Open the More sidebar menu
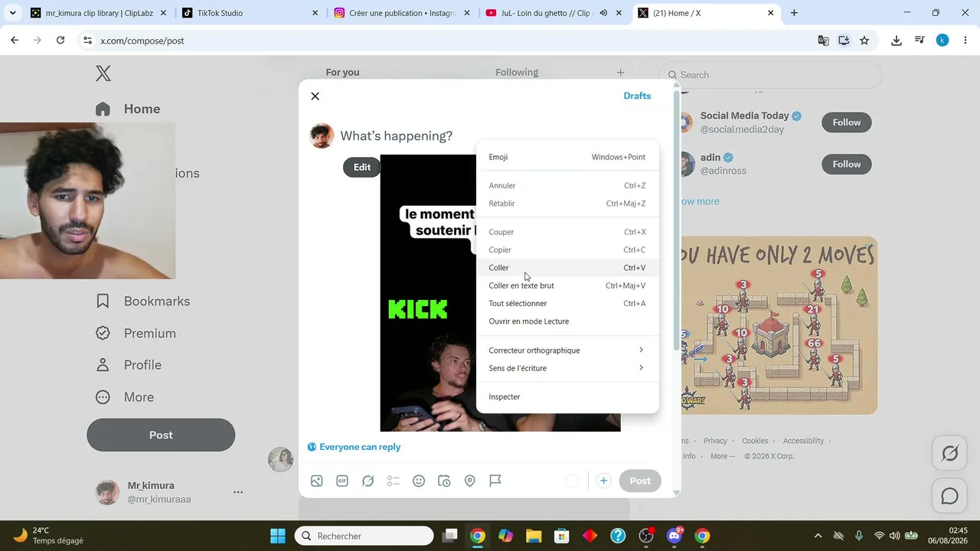 125,397
